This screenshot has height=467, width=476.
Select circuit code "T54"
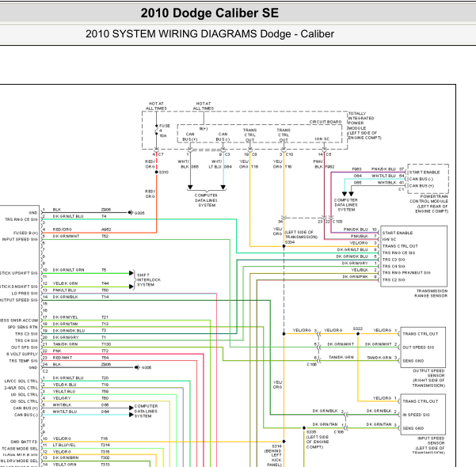pyautogui.click(x=105, y=358)
